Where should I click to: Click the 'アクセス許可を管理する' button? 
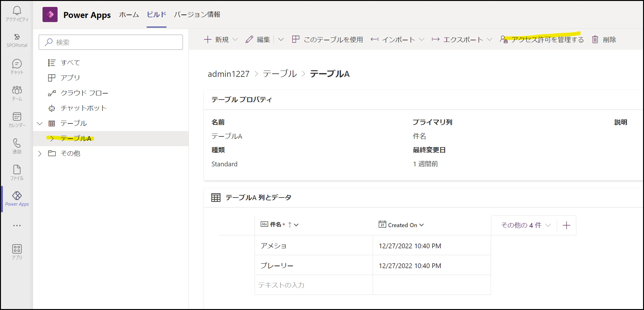pos(542,39)
